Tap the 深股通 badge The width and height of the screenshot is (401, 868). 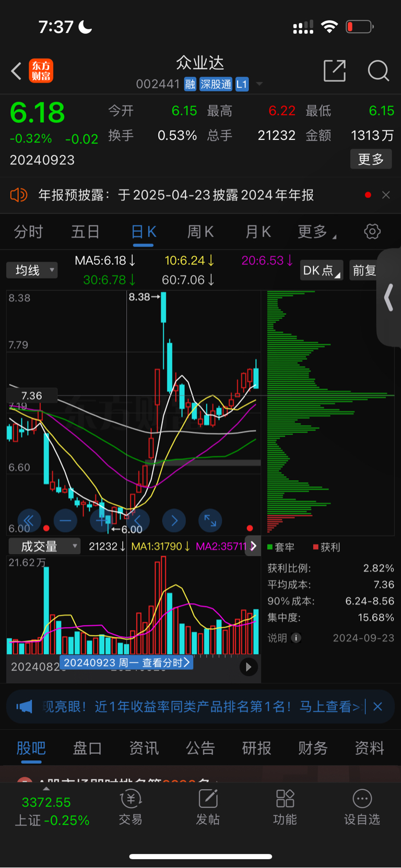pyautogui.click(x=216, y=84)
